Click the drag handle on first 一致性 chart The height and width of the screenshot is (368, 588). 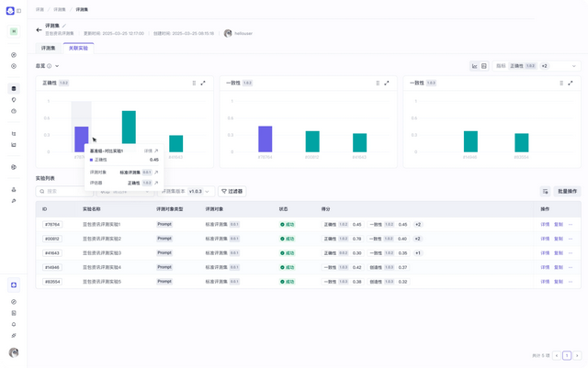[x=376, y=83]
